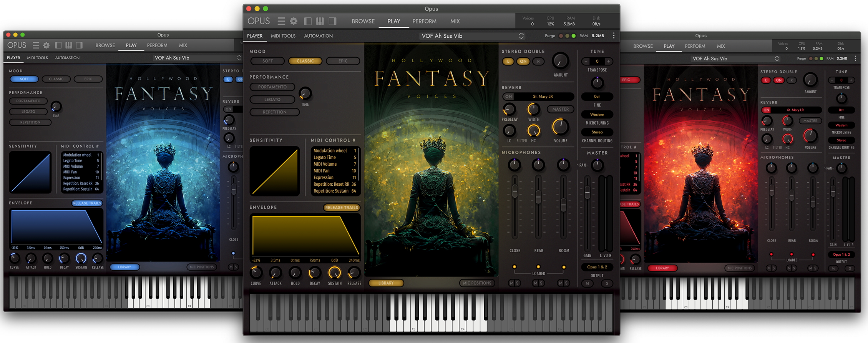Open settings gear in the gold-themed Opus window
The width and height of the screenshot is (868, 343).
coord(294,21)
